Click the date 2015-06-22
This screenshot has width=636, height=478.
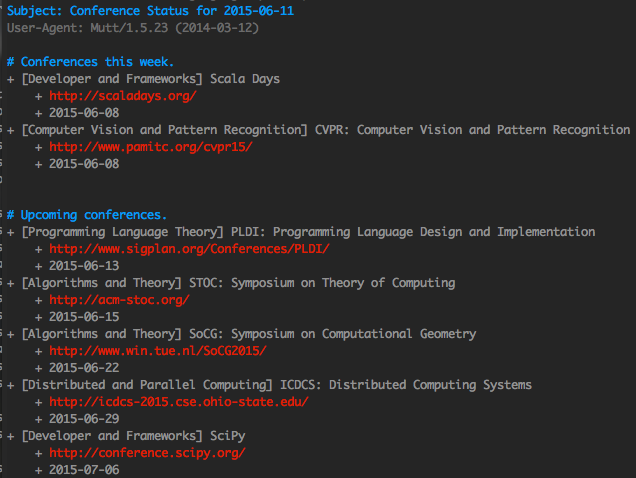[x=84, y=368]
